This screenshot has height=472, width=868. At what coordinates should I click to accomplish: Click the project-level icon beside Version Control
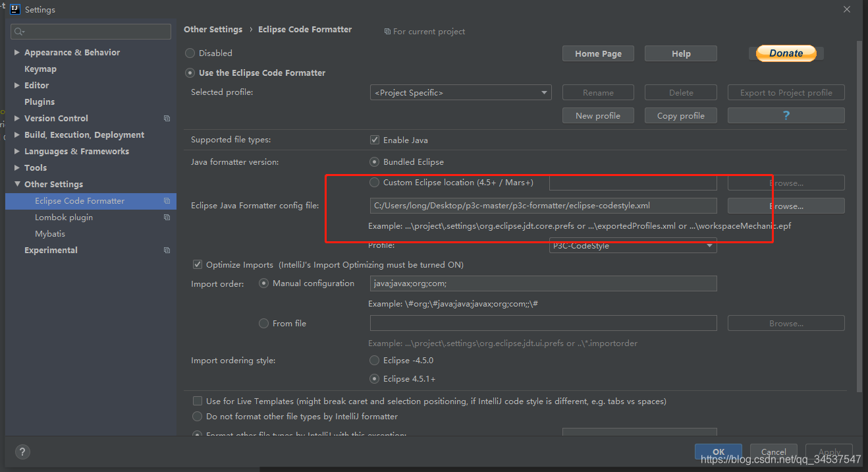(167, 119)
